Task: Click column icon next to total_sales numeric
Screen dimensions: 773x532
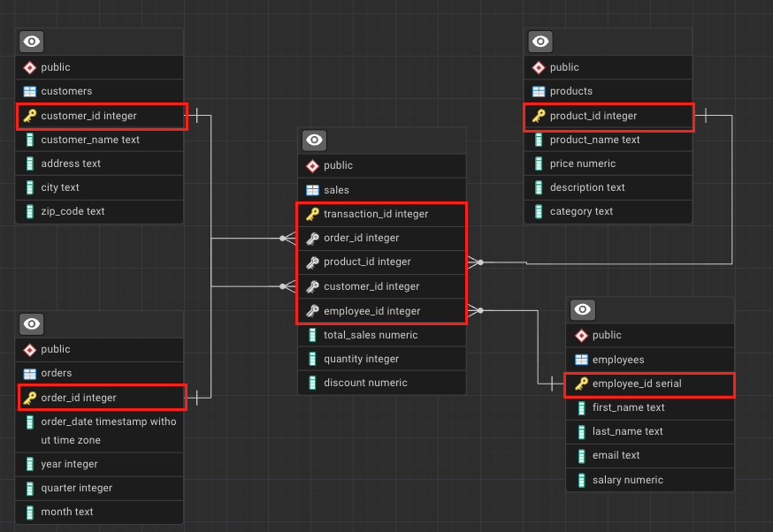Action: point(312,335)
